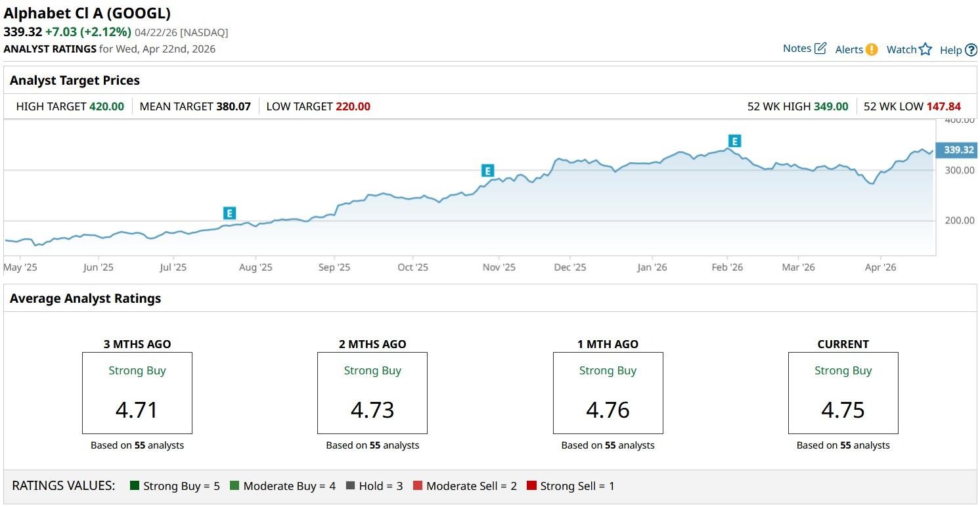The height and width of the screenshot is (507, 980).
Task: Click the Moderate Buy green swatch
Action: tap(234, 486)
